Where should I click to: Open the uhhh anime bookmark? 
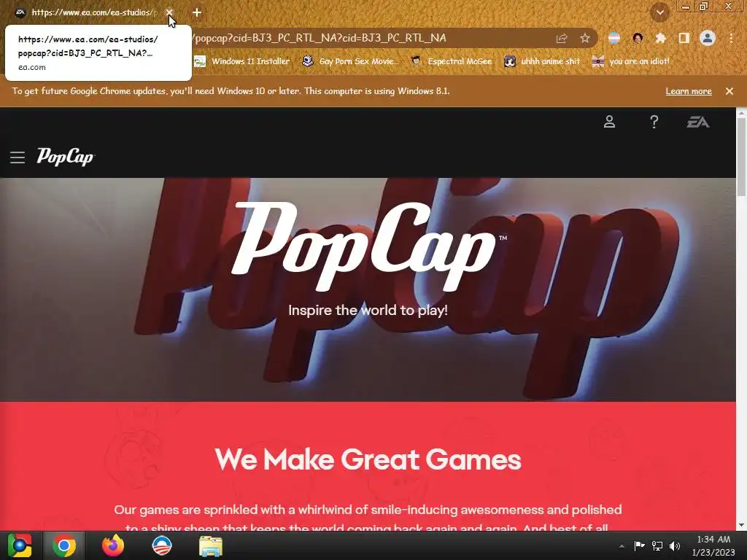542,61
